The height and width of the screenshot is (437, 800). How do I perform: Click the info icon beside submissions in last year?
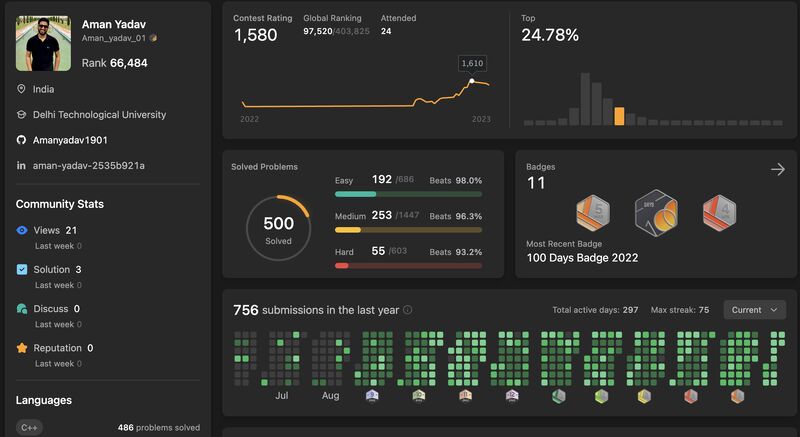(408, 310)
